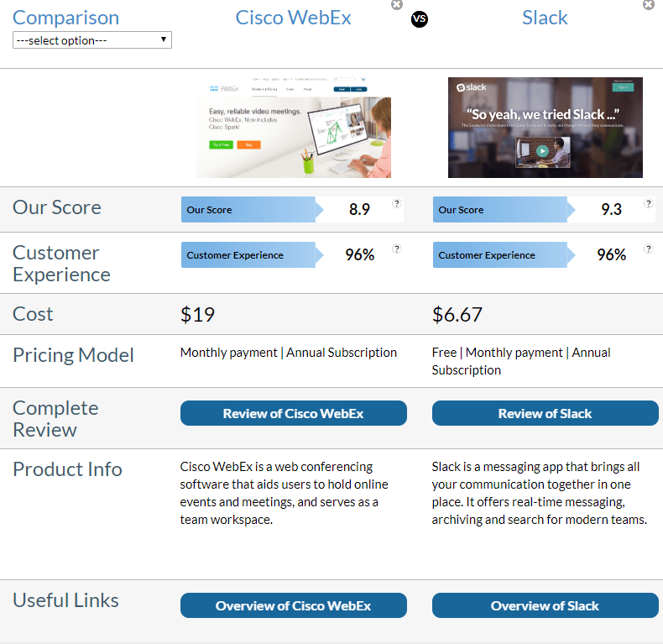Viewport: 663px width, 644px height.
Task: Open help icon for Slack Customer Experience
Action: [648, 249]
